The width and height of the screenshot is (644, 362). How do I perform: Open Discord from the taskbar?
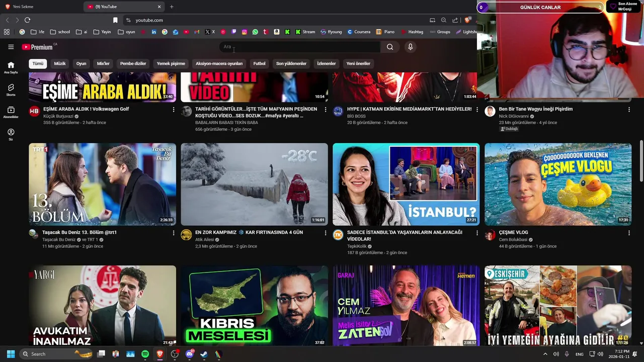pyautogui.click(x=190, y=354)
